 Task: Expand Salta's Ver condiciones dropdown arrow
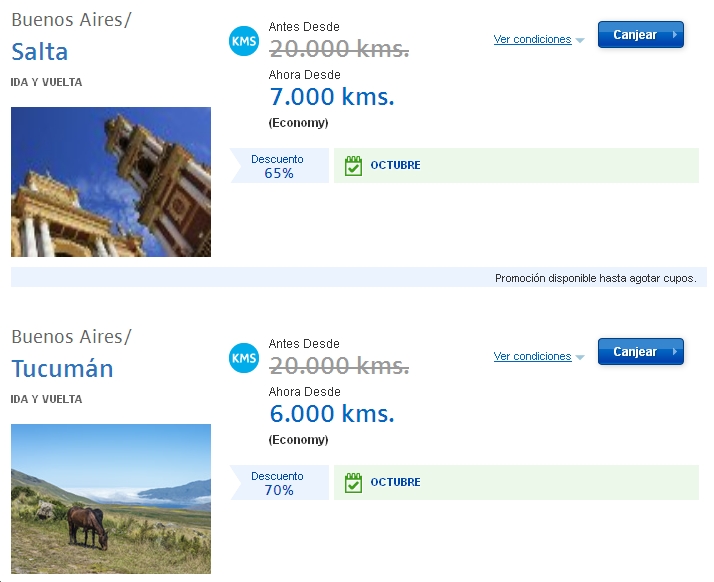[580, 41]
